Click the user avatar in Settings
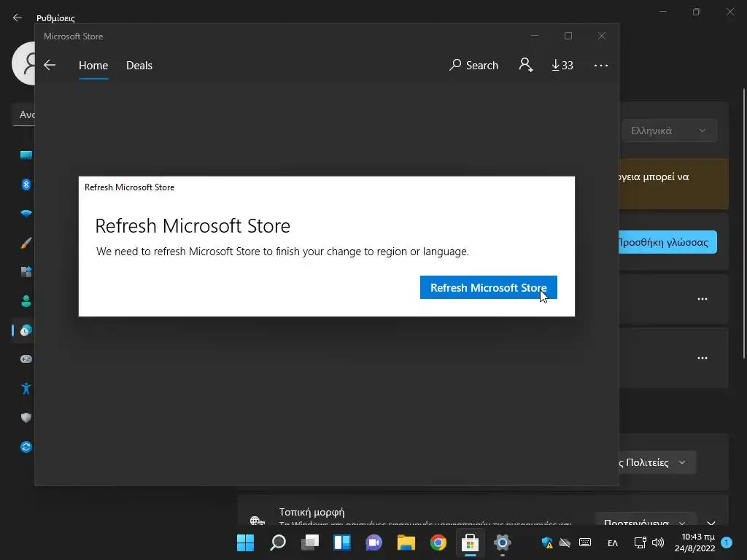Viewport: 747px width, 560px height. (x=23, y=63)
